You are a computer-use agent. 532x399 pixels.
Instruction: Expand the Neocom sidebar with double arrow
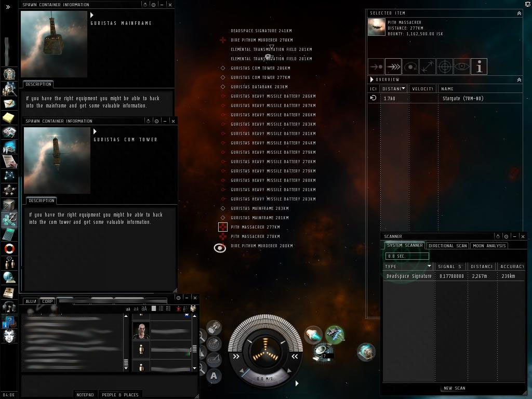point(8,7)
